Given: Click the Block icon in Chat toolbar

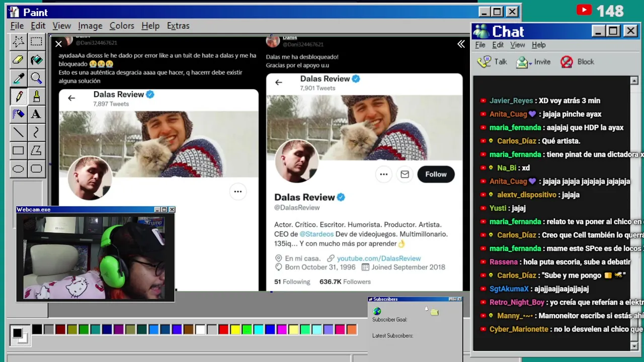Looking at the screenshot, I should coord(567,62).
